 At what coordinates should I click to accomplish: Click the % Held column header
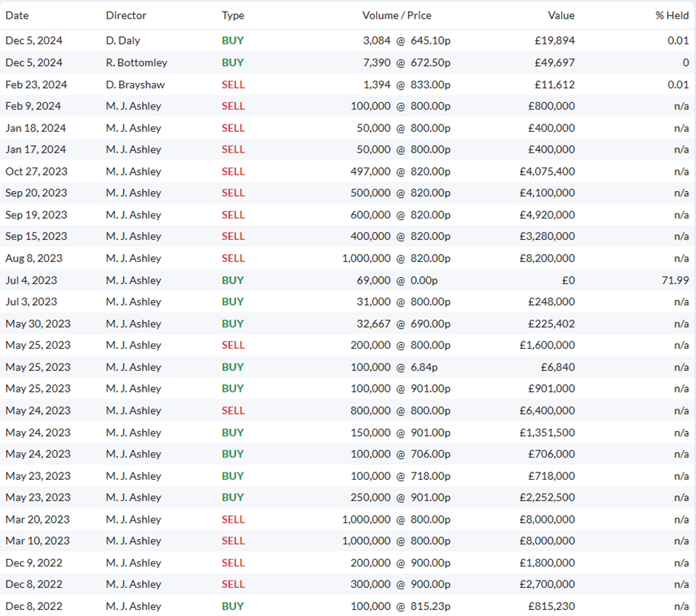(x=672, y=16)
